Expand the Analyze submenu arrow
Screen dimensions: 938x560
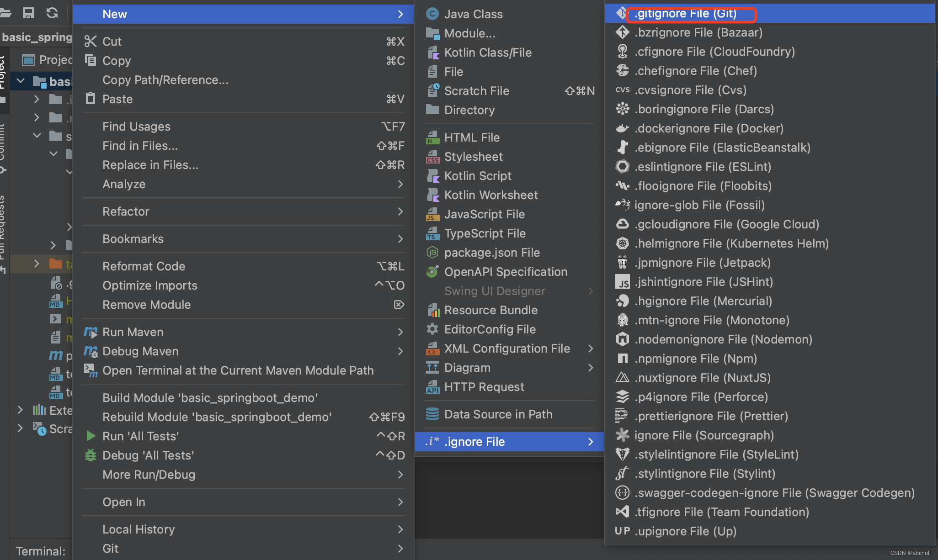(x=400, y=184)
